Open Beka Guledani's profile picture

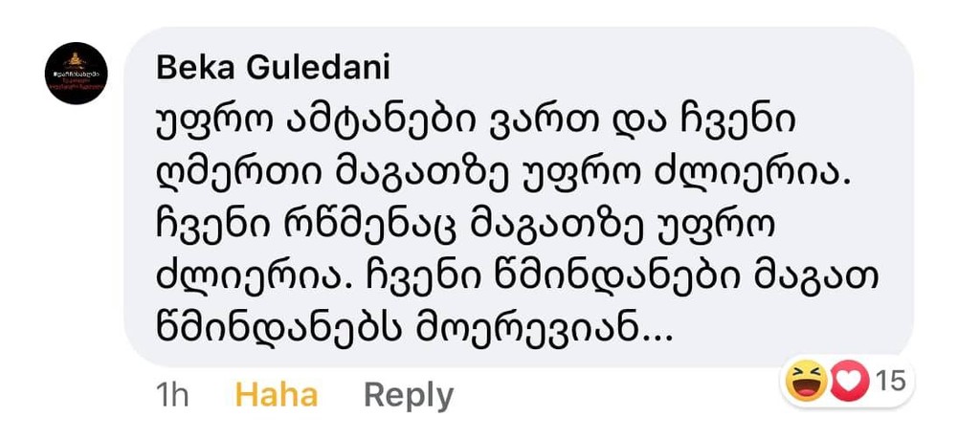(77, 74)
